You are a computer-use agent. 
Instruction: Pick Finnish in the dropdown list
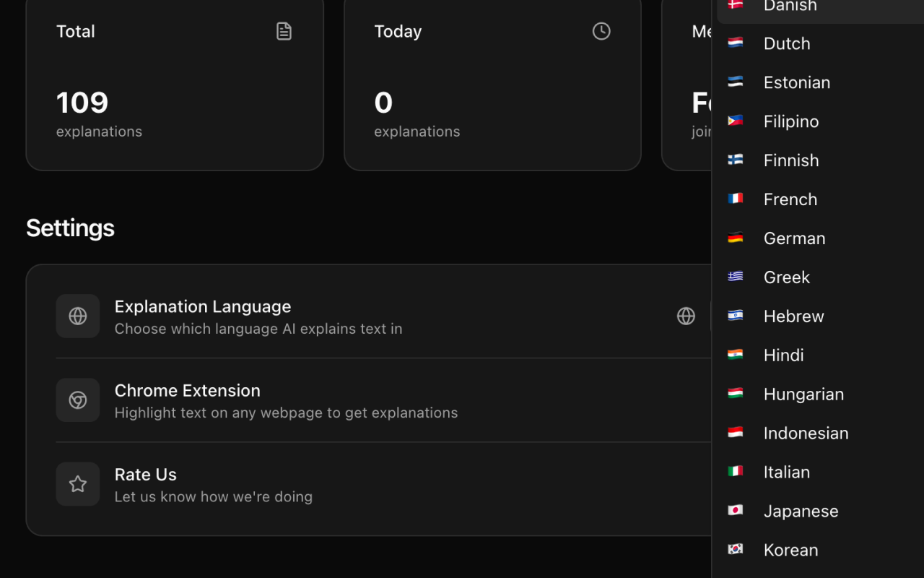coord(820,160)
